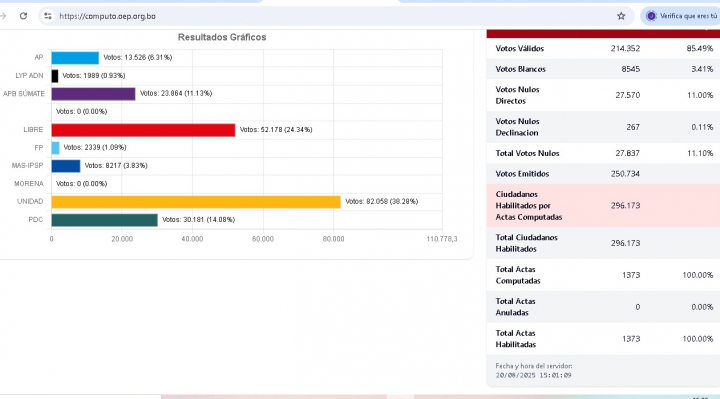Click the yellow UNIDAD bar
The image size is (720, 399).
[196, 202]
